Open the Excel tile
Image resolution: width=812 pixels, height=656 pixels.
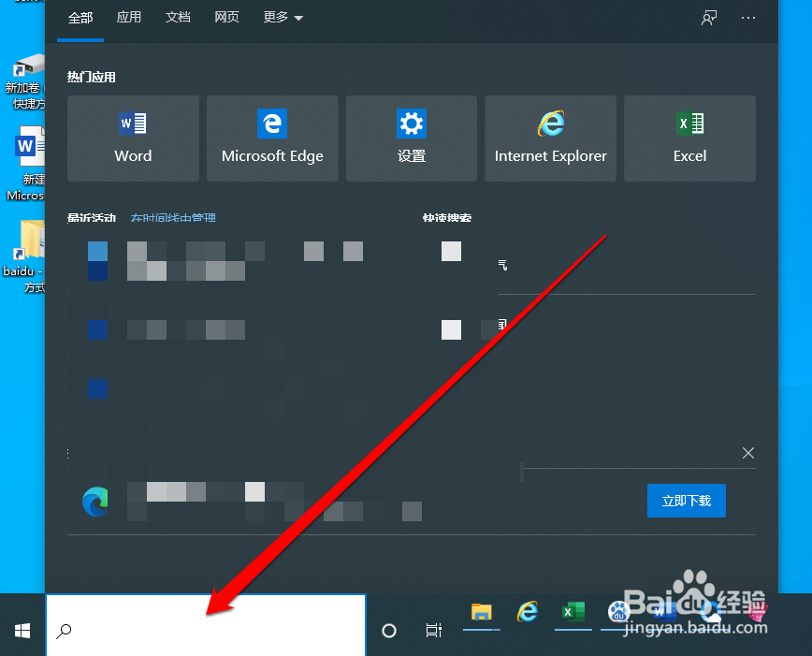click(x=689, y=138)
